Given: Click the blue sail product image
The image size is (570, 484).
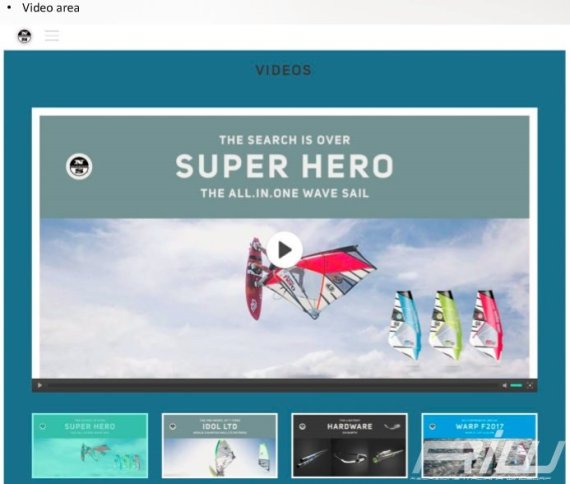Looking at the screenshot, I should click(405, 325).
